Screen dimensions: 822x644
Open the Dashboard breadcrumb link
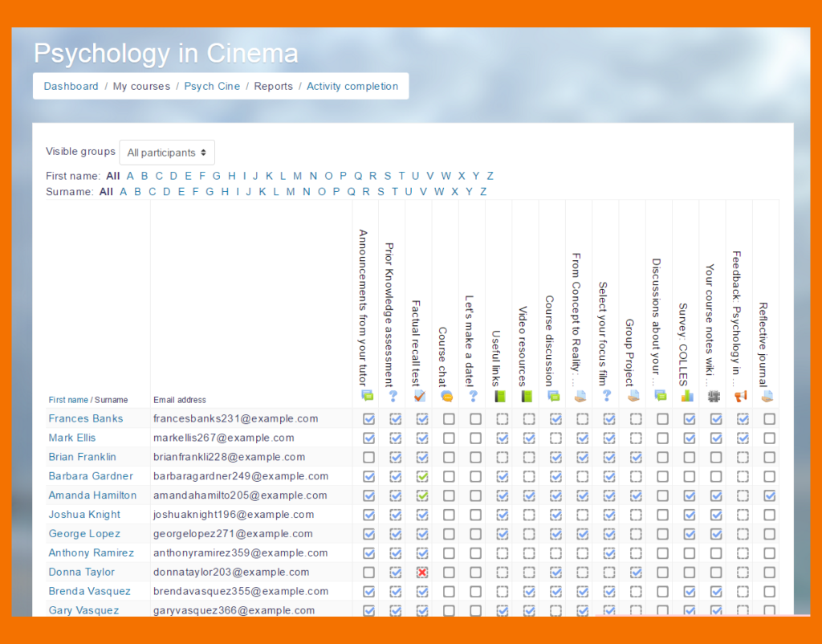coord(71,86)
